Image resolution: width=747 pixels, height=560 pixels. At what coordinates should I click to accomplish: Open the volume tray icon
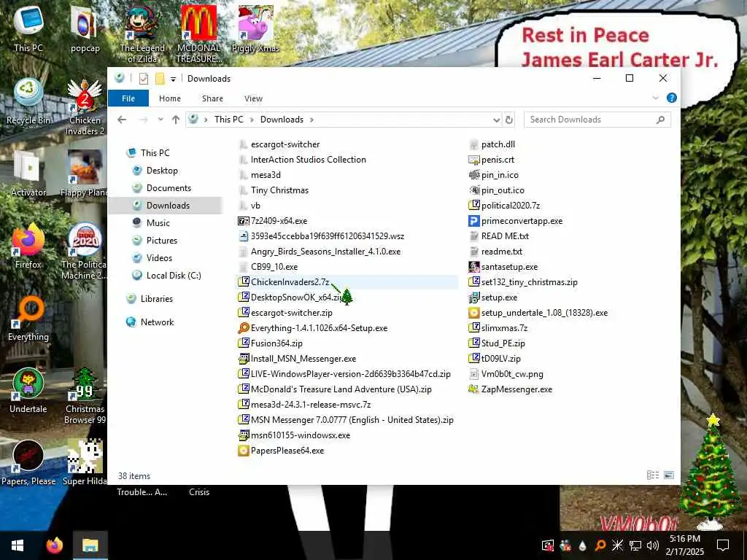pyautogui.click(x=653, y=545)
